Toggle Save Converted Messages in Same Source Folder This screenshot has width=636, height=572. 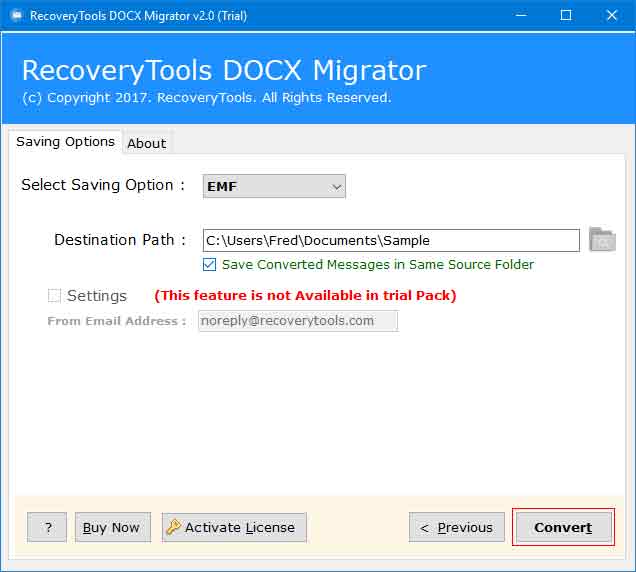pos(209,264)
